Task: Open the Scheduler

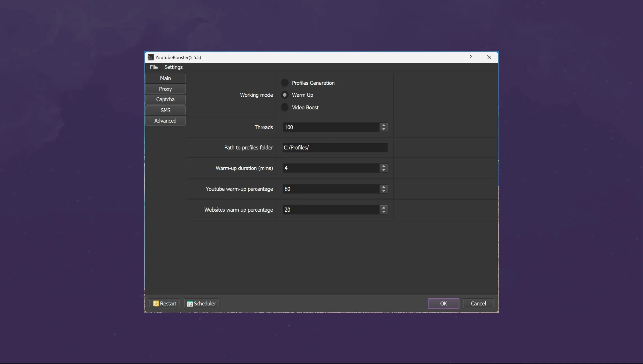Action: click(201, 303)
